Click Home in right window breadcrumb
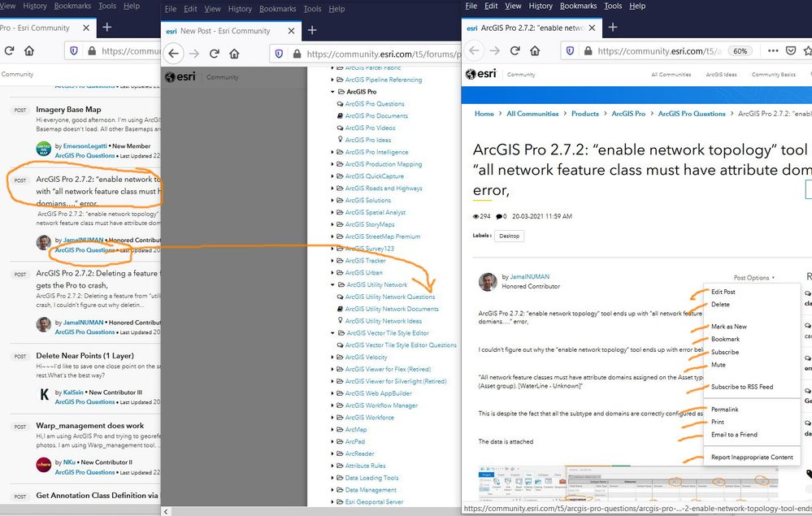Screen dimensions: 812x516 (484, 113)
